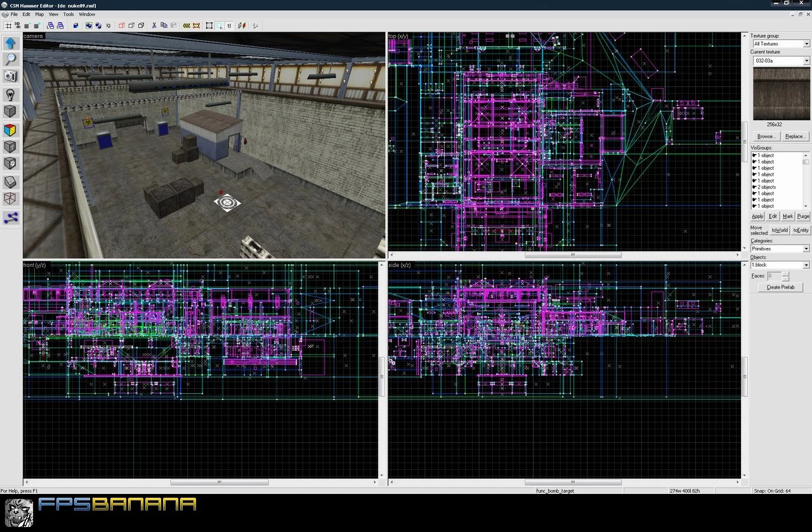The width and height of the screenshot is (812, 532).
Task: Open the Tools menu
Action: (x=69, y=14)
